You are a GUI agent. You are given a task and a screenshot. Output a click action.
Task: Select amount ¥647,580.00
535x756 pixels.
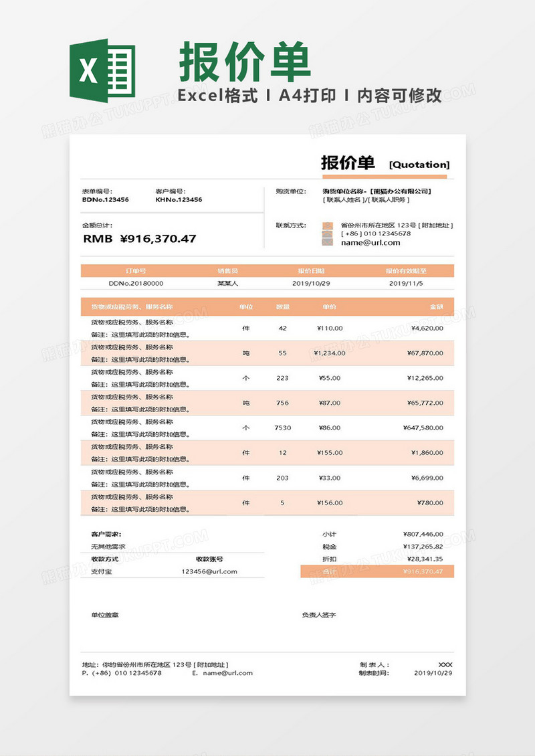[424, 428]
